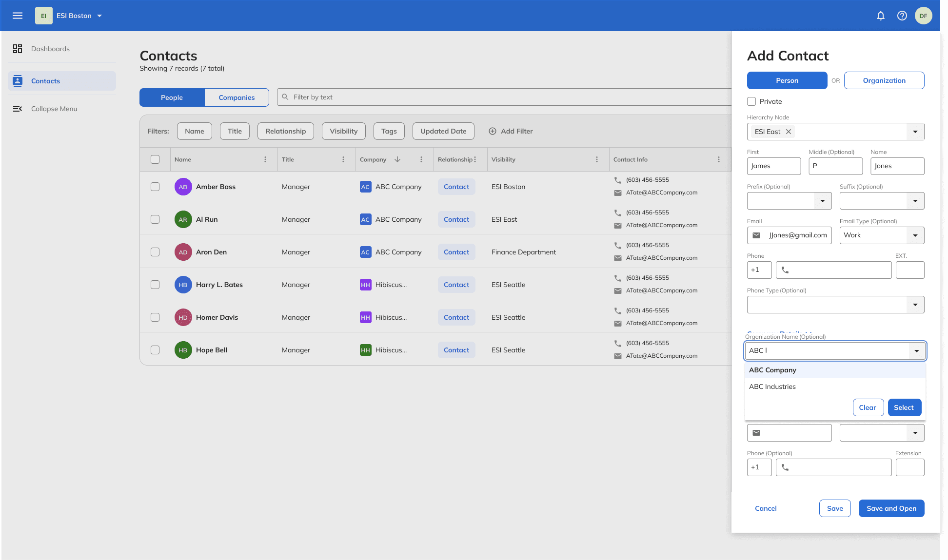Click the Collapse Menu icon
This screenshot has height=560, width=948.
coord(18,109)
